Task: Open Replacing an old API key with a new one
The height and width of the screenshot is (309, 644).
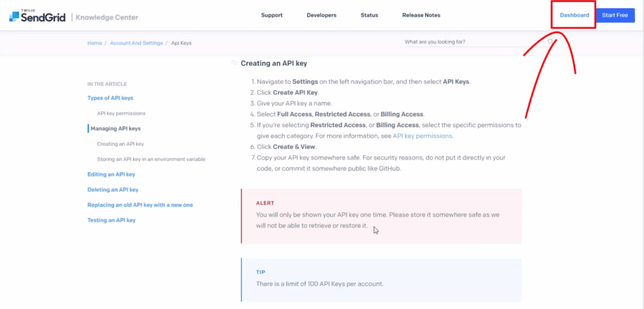Action: click(140, 205)
